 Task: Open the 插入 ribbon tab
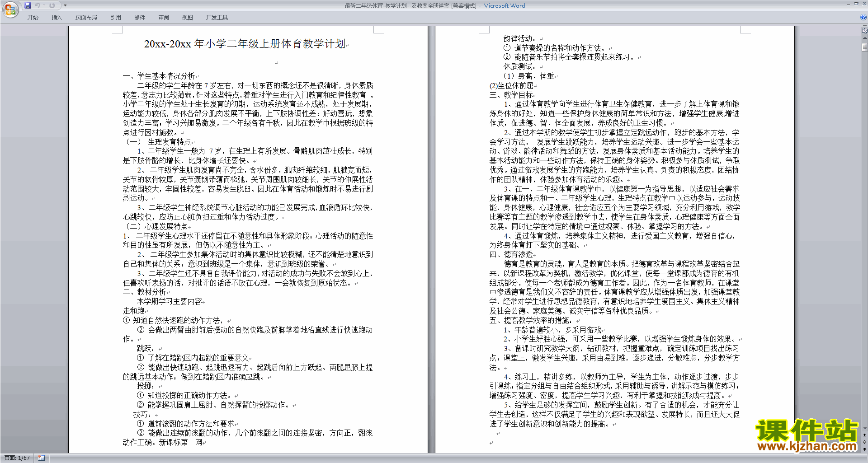pos(57,17)
